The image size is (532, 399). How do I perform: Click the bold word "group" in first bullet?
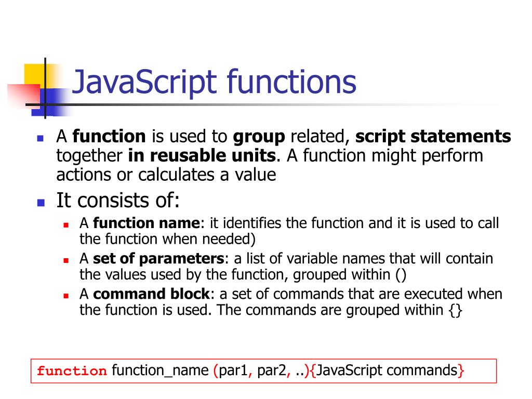tap(259, 137)
